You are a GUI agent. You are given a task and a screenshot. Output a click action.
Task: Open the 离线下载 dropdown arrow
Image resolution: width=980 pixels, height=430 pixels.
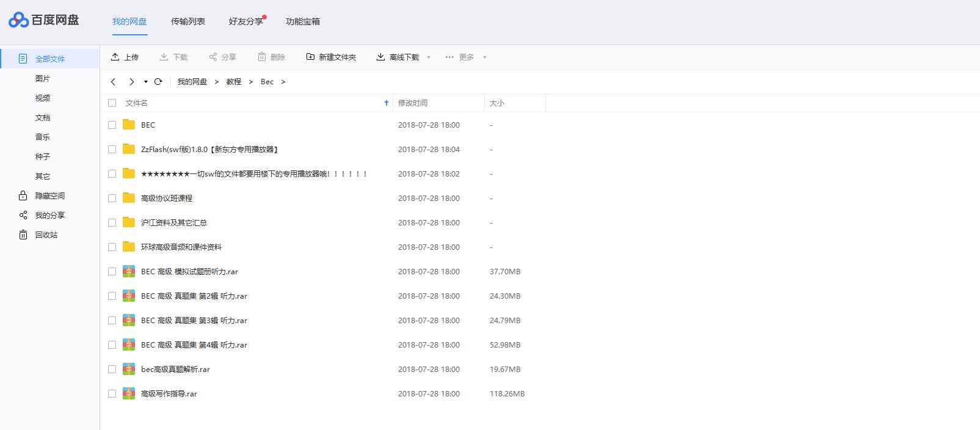coord(429,57)
